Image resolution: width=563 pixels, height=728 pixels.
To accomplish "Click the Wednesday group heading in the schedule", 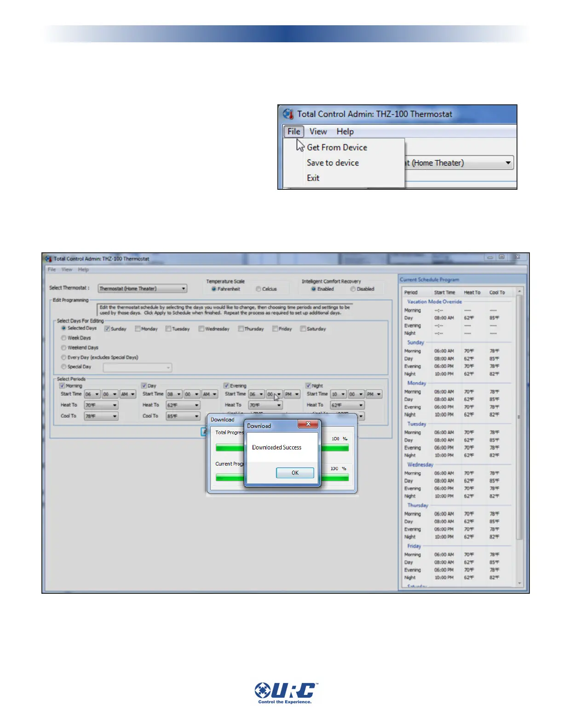I will click(x=420, y=465).
